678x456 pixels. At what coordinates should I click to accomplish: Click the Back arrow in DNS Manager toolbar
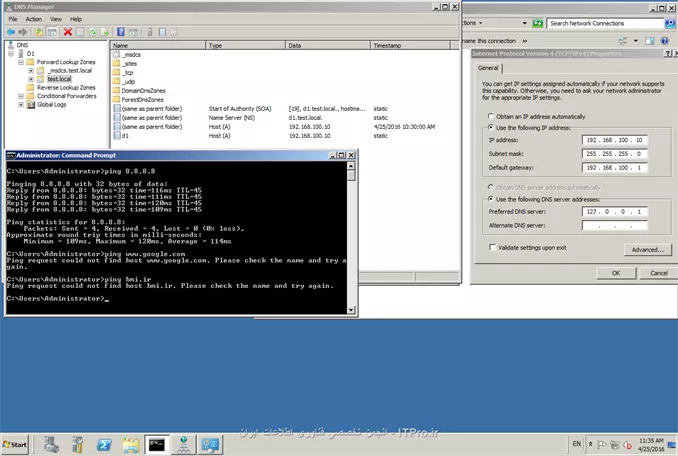pyautogui.click(x=11, y=32)
